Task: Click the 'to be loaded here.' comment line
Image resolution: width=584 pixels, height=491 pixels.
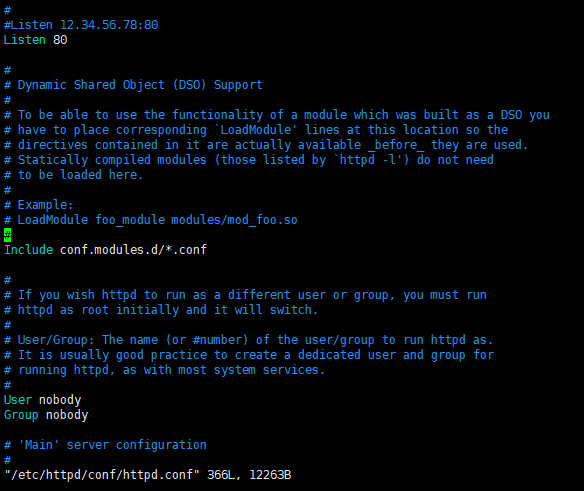Action: [74, 175]
